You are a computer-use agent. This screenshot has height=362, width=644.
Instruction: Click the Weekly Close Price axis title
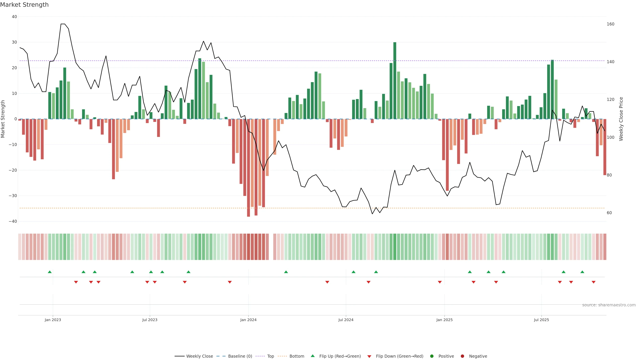tap(621, 119)
